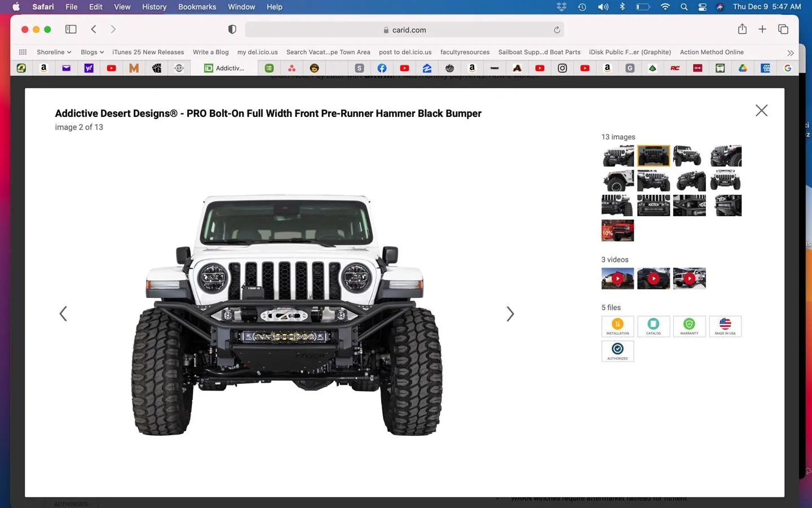Show the hidden bookmarks overflow chevron
812x508 pixels.
click(x=791, y=52)
